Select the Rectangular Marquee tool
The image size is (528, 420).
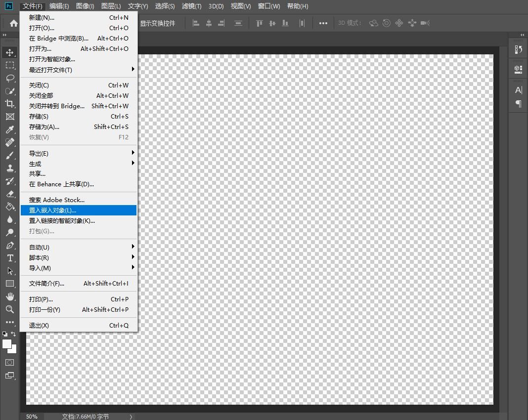(x=10, y=65)
